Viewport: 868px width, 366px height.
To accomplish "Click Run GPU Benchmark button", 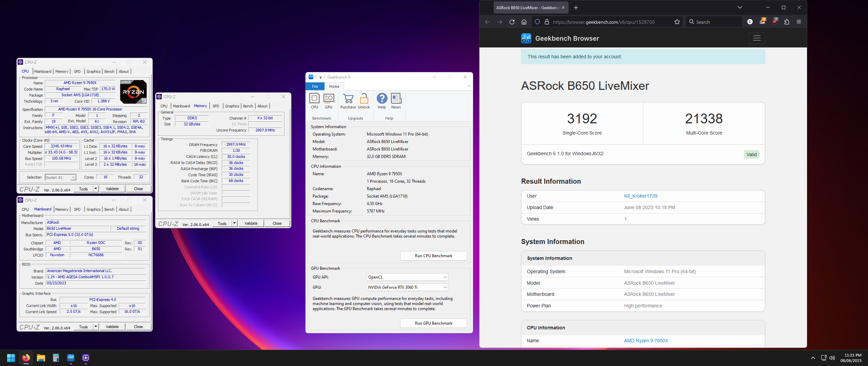I will pos(433,323).
